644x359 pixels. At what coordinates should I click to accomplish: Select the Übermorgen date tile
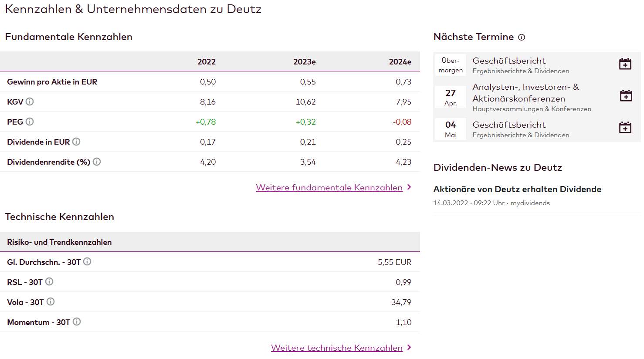(x=450, y=65)
